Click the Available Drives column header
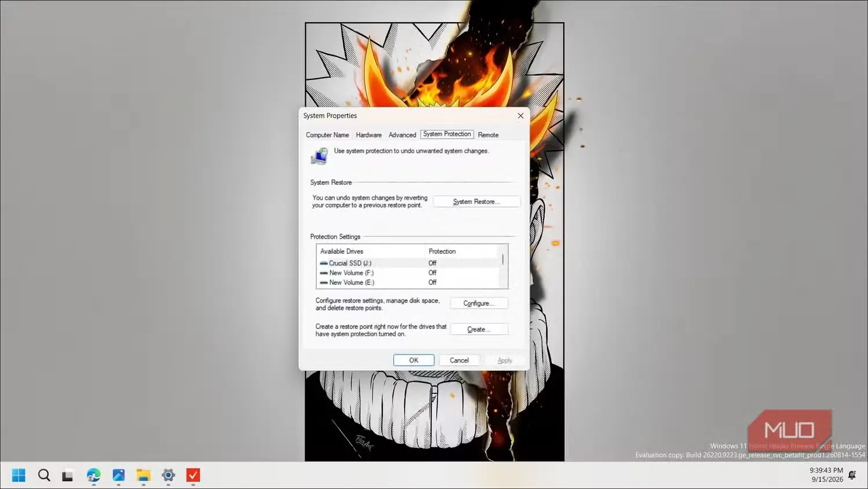868x489 pixels. click(x=371, y=251)
